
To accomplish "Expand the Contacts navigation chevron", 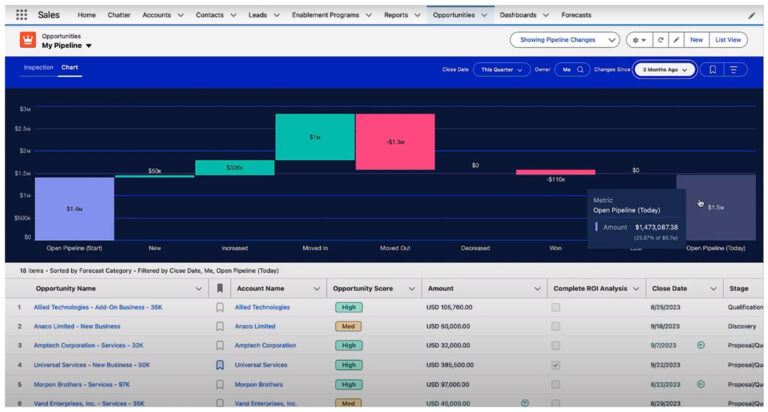I will 233,15.
